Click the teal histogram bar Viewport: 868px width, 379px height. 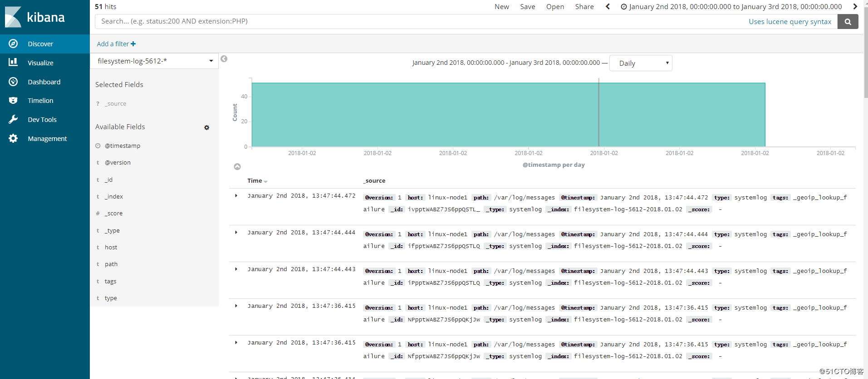[508, 115]
